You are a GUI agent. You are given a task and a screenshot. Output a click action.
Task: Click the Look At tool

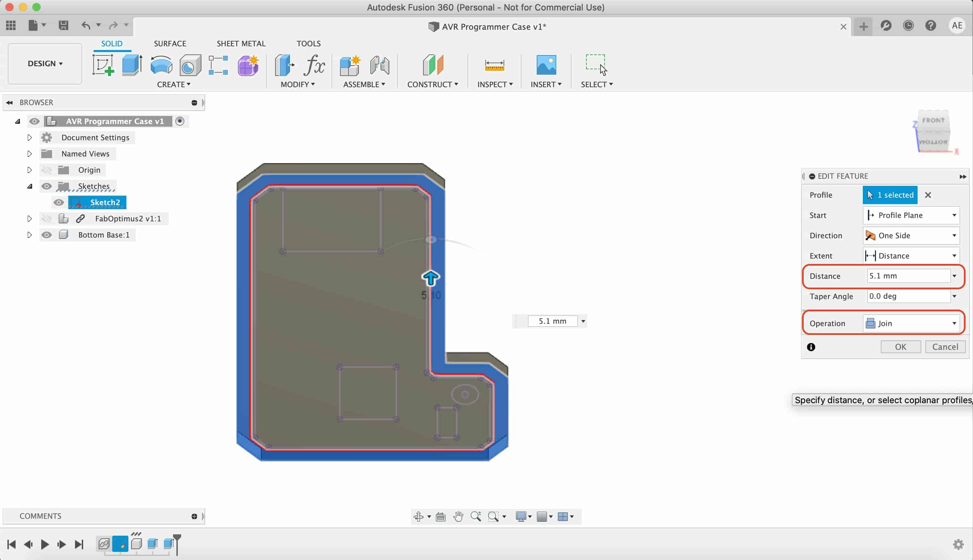click(x=441, y=516)
